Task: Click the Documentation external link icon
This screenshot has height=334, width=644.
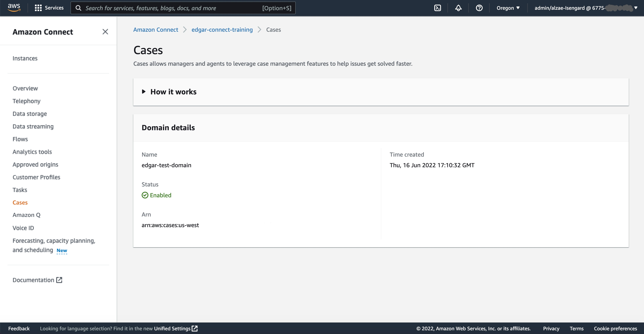Action: coord(59,280)
